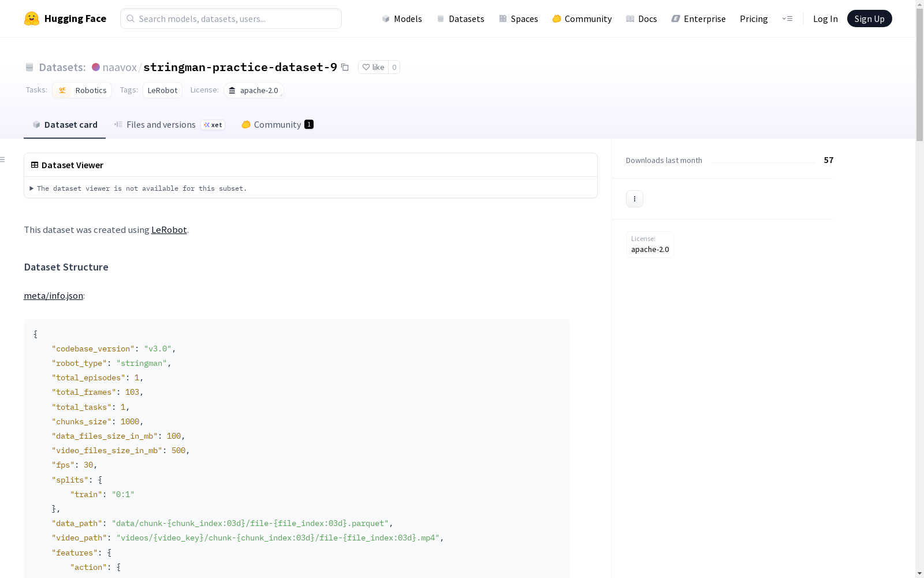Screen dimensions: 924x578
Task: Click the Downloads last month chart line
Action: coord(763,162)
